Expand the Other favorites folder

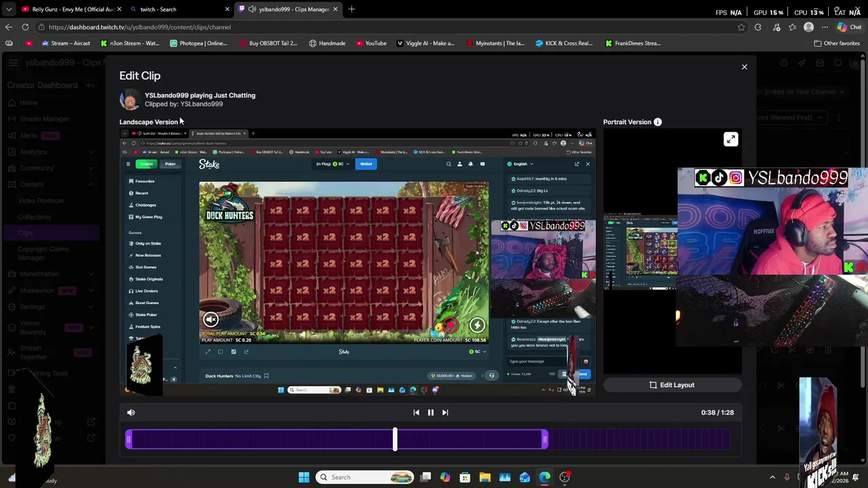[x=837, y=43]
